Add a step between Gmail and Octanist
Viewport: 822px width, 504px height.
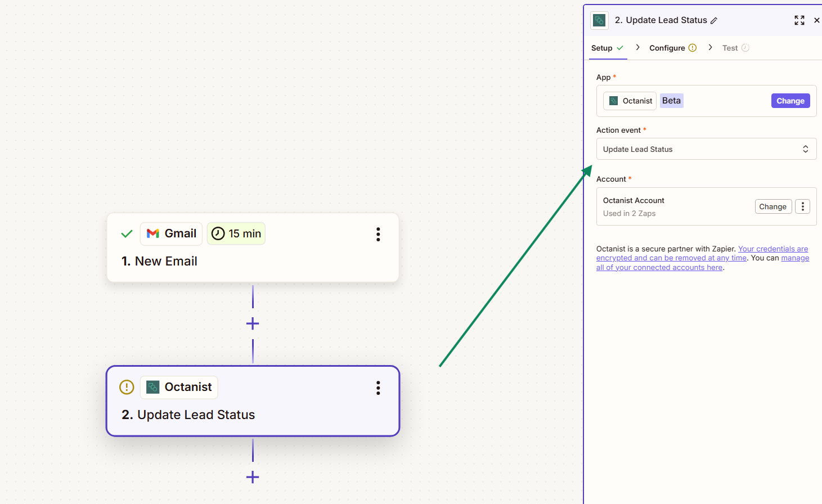point(252,323)
